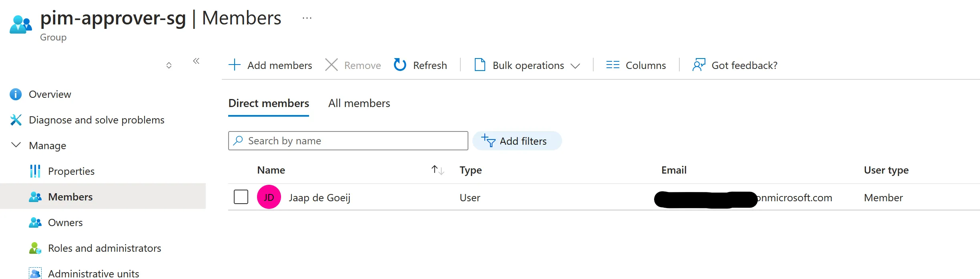Collapse the sidebar with double chevron
Image resolution: width=980 pixels, height=279 pixels.
tap(196, 61)
